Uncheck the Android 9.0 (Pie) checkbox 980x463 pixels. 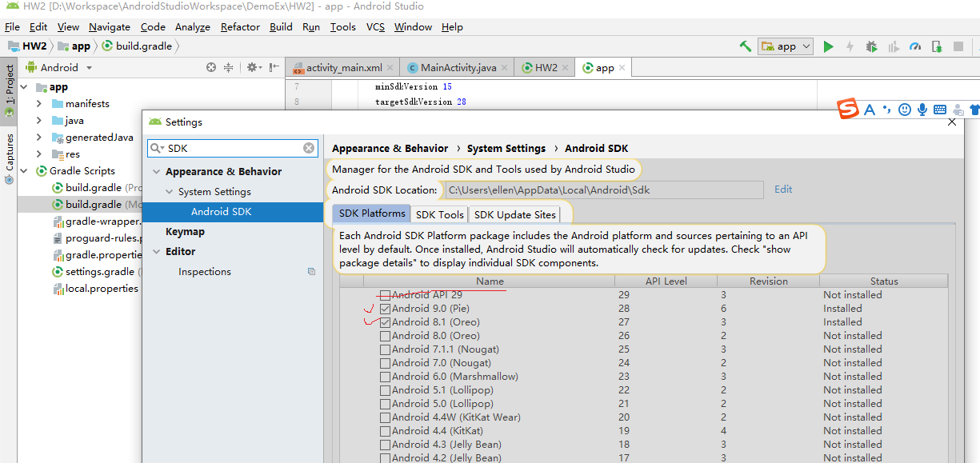click(386, 309)
